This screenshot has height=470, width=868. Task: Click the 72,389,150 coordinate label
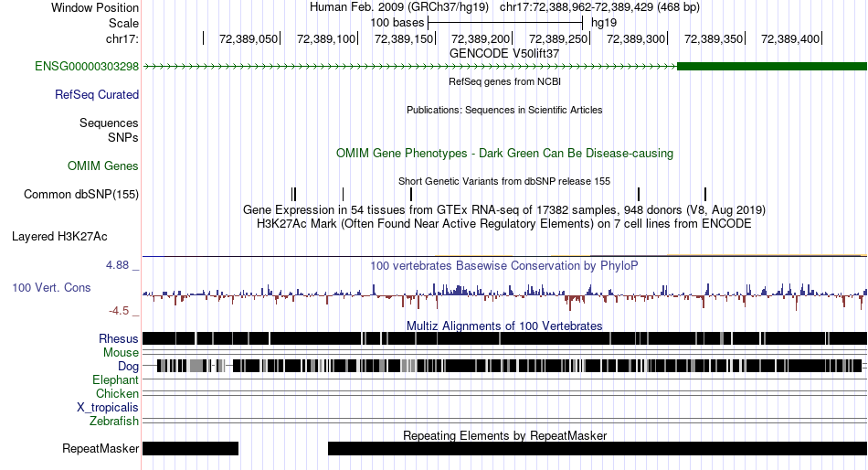404,38
